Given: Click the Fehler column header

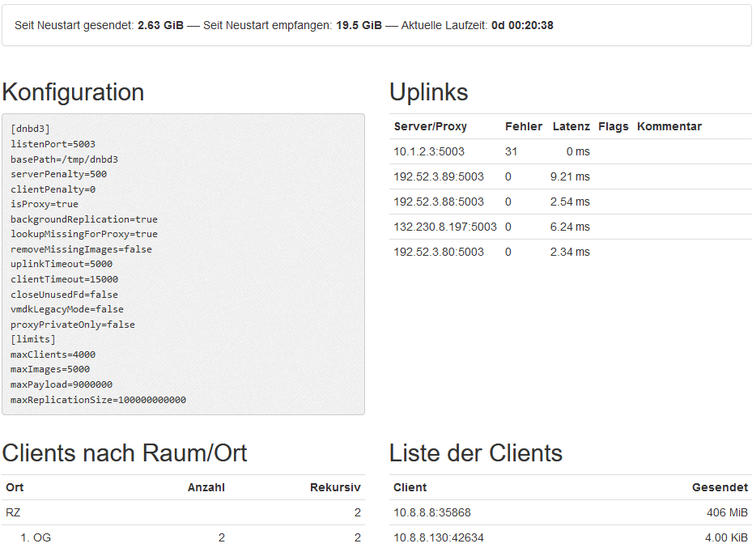Looking at the screenshot, I should [523, 126].
